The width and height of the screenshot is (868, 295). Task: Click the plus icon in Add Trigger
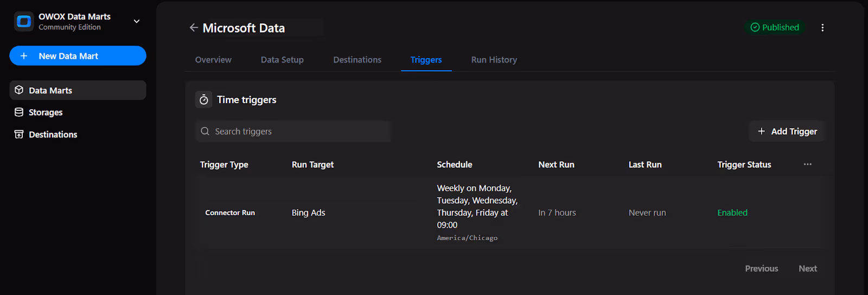(x=761, y=131)
